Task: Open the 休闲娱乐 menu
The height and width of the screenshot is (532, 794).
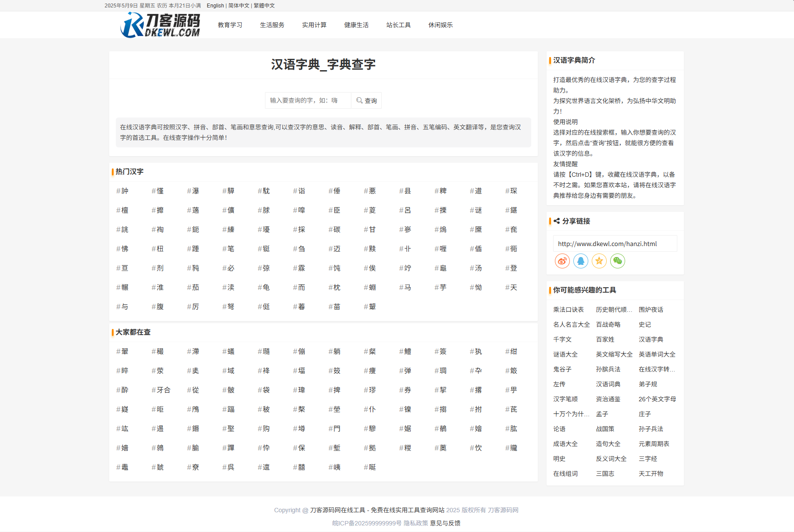Action: [x=440, y=25]
